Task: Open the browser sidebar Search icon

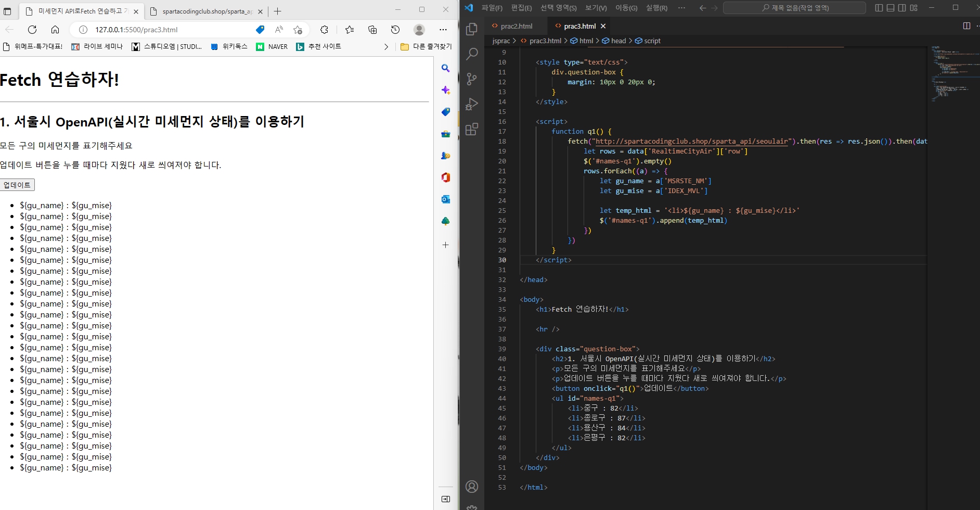Action: point(446,68)
